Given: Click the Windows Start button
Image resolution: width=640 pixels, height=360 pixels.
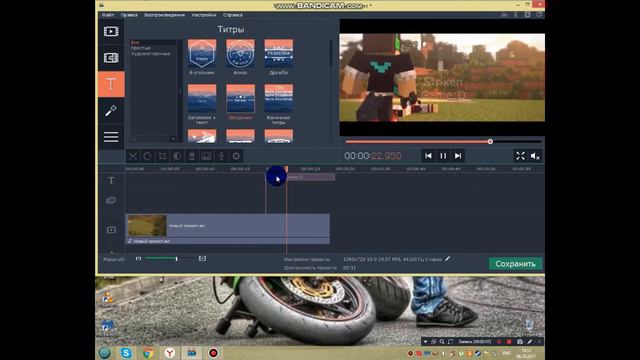Looking at the screenshot, I should 104,353.
